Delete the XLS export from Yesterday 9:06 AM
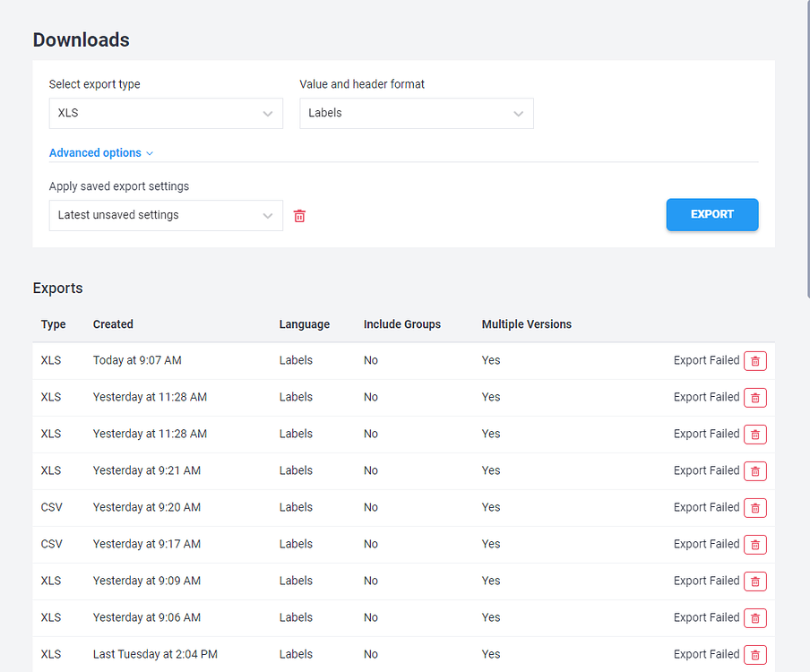 754,618
